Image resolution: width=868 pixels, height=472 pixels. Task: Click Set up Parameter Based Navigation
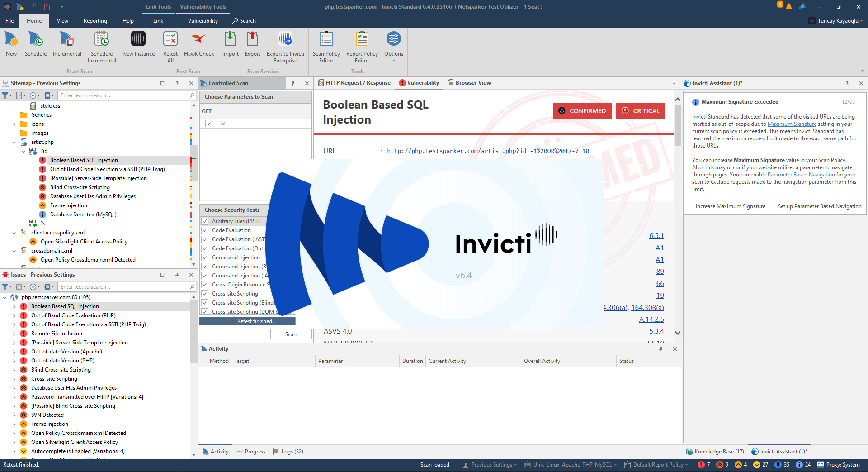[x=820, y=206]
